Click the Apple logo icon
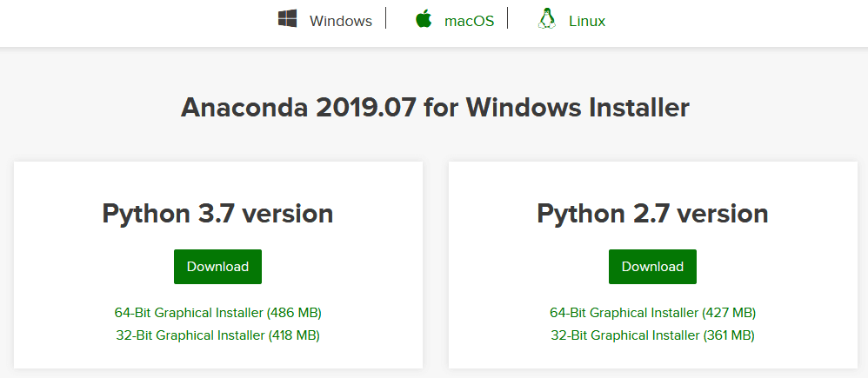Image resolution: width=868 pixels, height=378 pixels. [424, 19]
